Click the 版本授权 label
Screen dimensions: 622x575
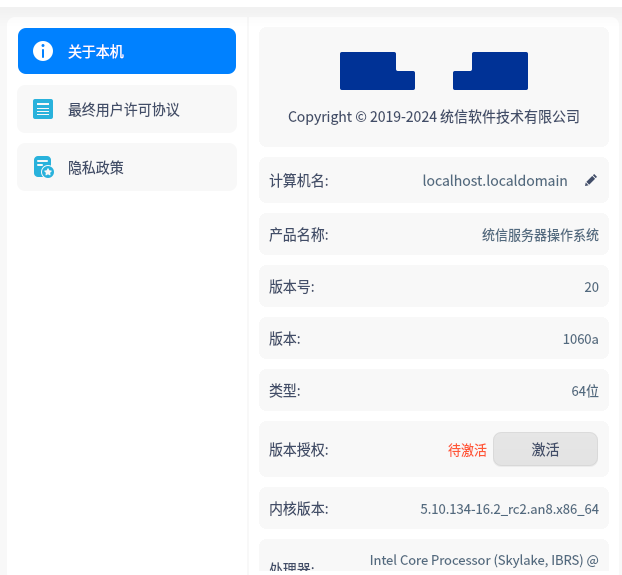click(x=298, y=450)
